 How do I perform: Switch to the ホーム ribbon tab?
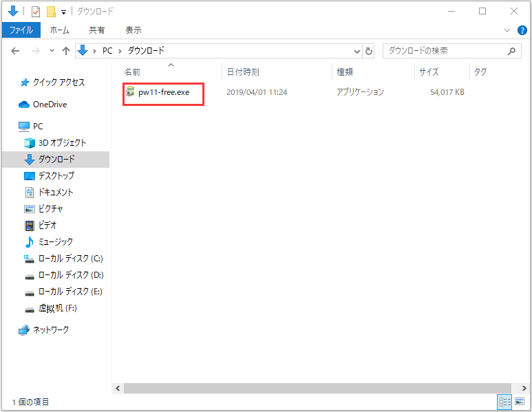[60, 30]
